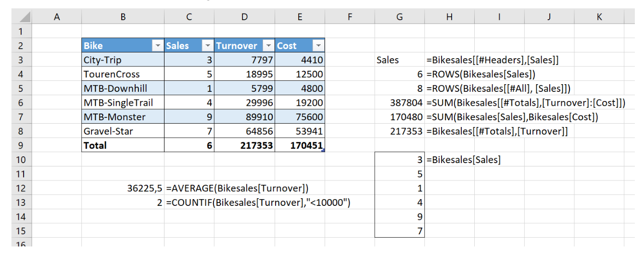This screenshot has height=254, width=644.
Task: Select Total turnover cell 217353 in table
Action: [x=244, y=145]
